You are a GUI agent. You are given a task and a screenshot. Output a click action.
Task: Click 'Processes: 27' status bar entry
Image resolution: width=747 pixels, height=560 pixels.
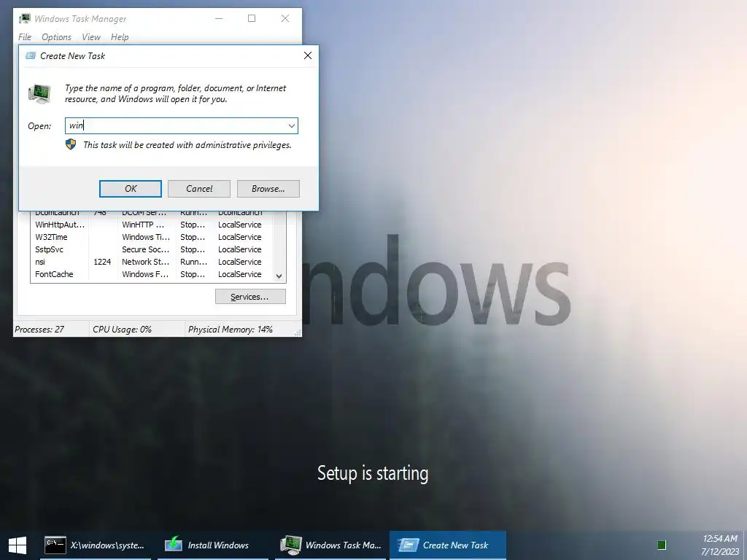pos(39,330)
